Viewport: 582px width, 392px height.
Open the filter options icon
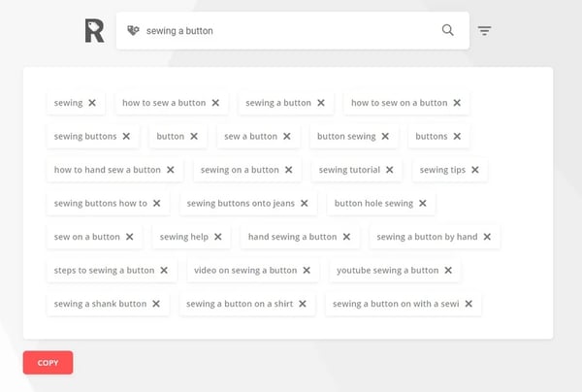coord(484,31)
